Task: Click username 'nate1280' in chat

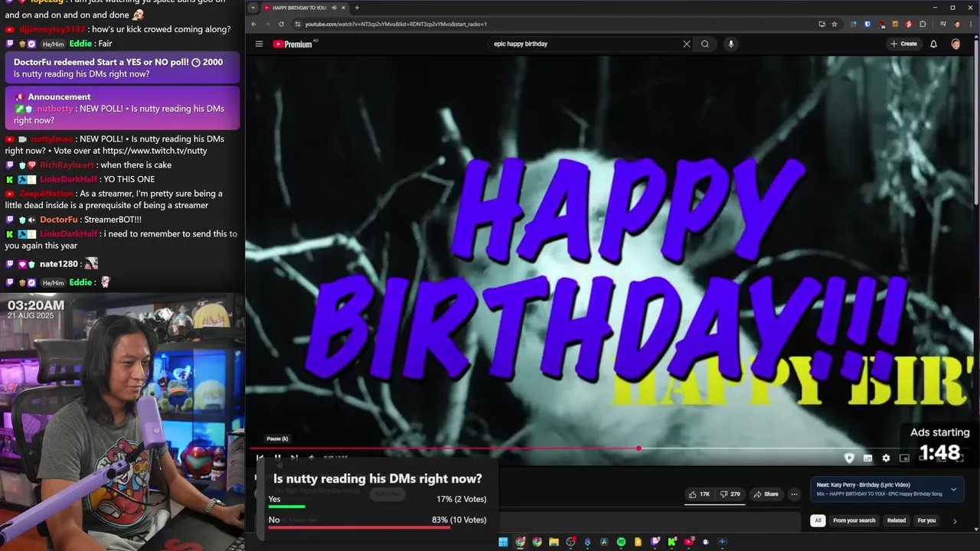Action: 59,264
